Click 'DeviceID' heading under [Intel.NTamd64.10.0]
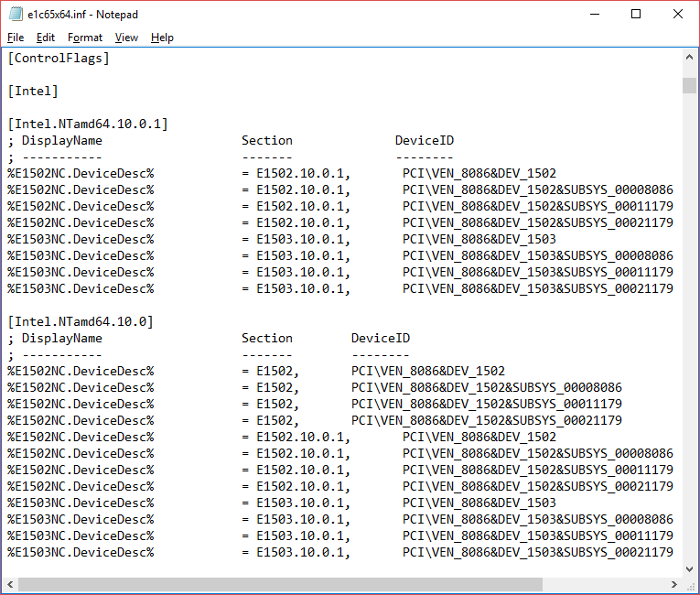 [x=381, y=338]
